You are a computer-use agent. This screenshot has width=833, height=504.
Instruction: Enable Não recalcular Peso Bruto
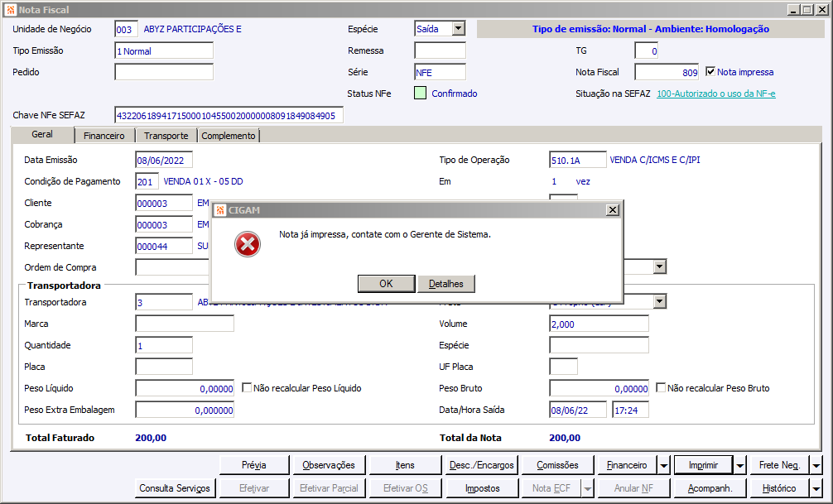[661, 387]
